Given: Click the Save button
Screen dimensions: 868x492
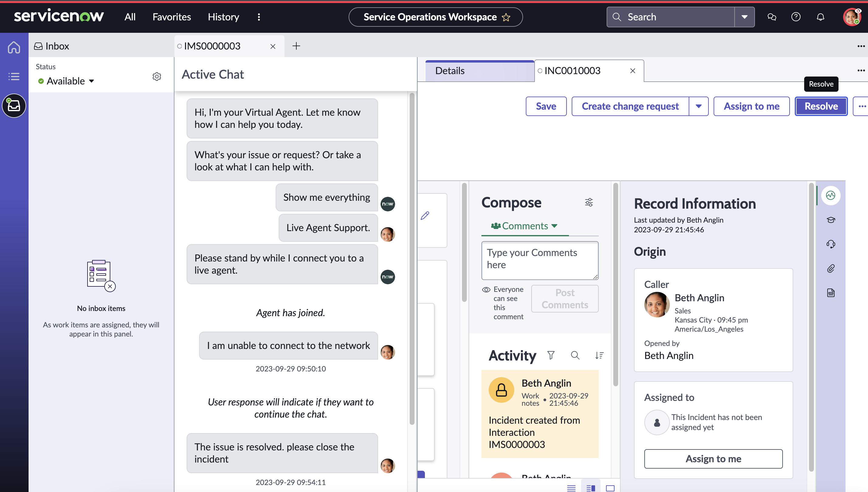Looking at the screenshot, I should click(546, 106).
